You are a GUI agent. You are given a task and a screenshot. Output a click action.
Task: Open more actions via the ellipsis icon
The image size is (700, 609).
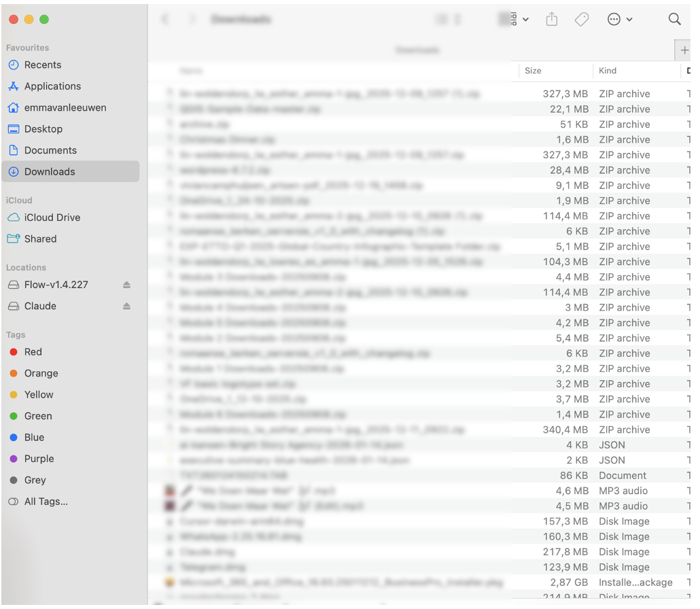(615, 19)
